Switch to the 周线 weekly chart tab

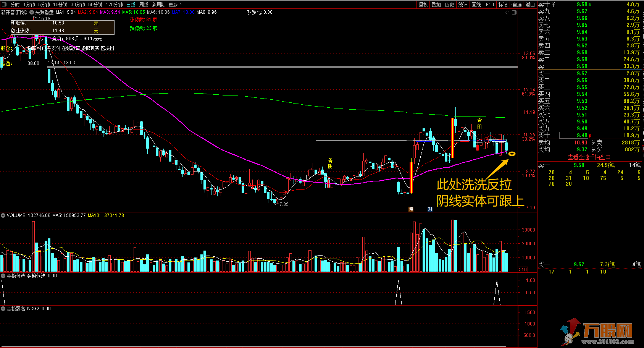(144, 5)
